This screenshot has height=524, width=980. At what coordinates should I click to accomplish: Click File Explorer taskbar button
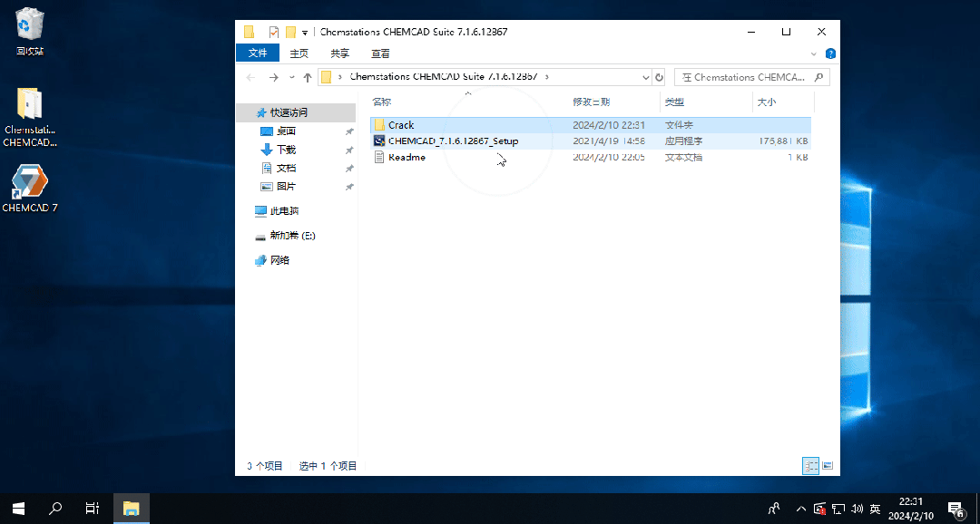(132, 509)
